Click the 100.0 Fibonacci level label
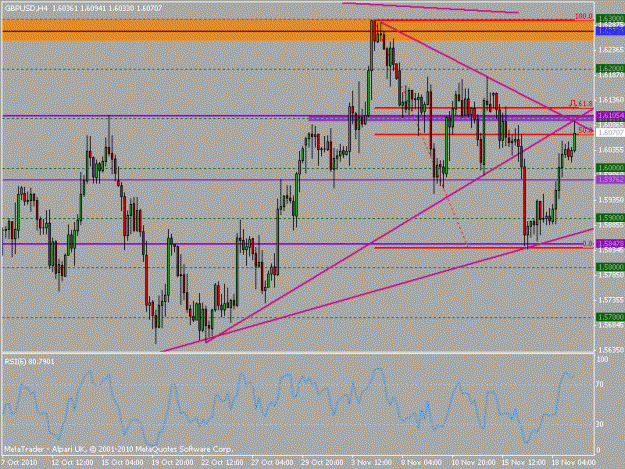 584,17
